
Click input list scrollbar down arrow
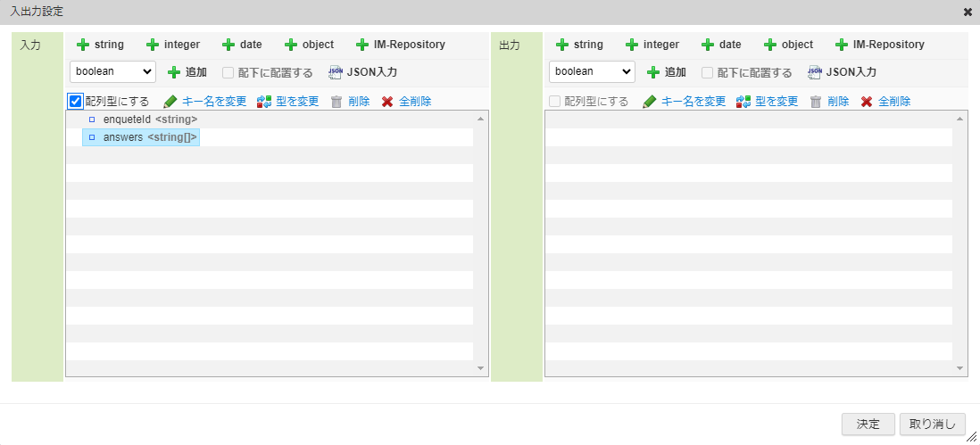coord(480,368)
